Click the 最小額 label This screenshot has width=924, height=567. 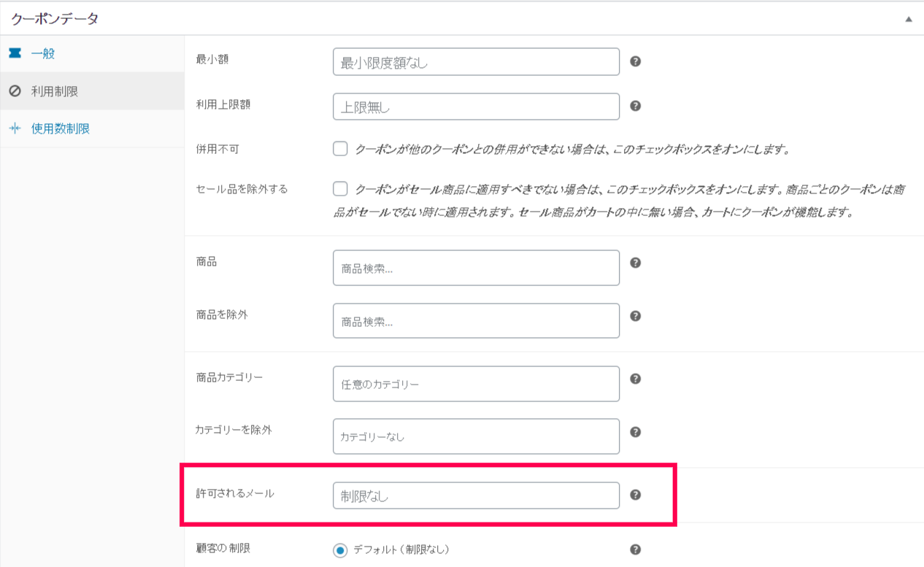click(x=212, y=60)
